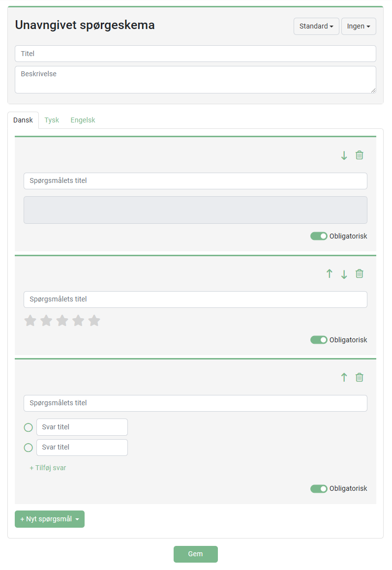
Task: Move the star rating question up
Action: point(330,274)
